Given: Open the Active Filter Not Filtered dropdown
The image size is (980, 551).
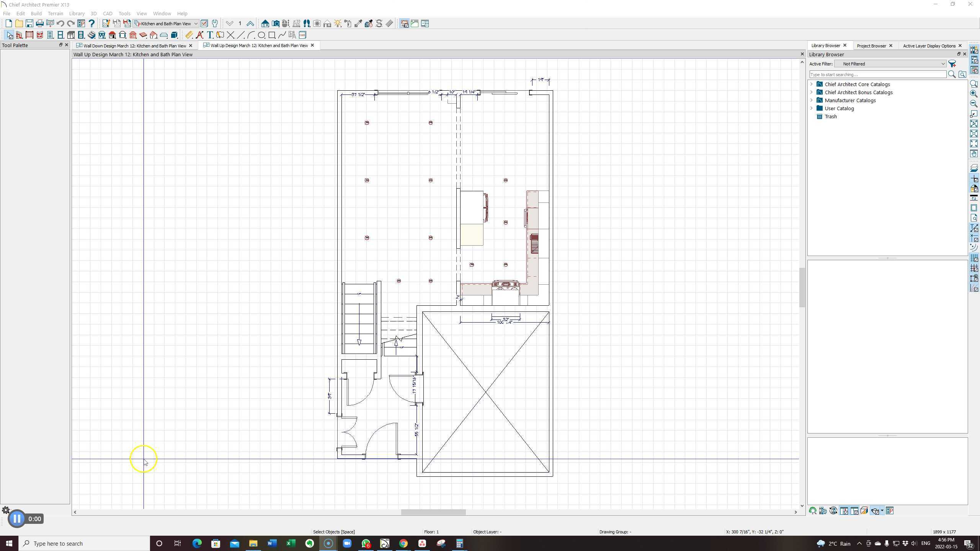Looking at the screenshot, I should tap(890, 64).
